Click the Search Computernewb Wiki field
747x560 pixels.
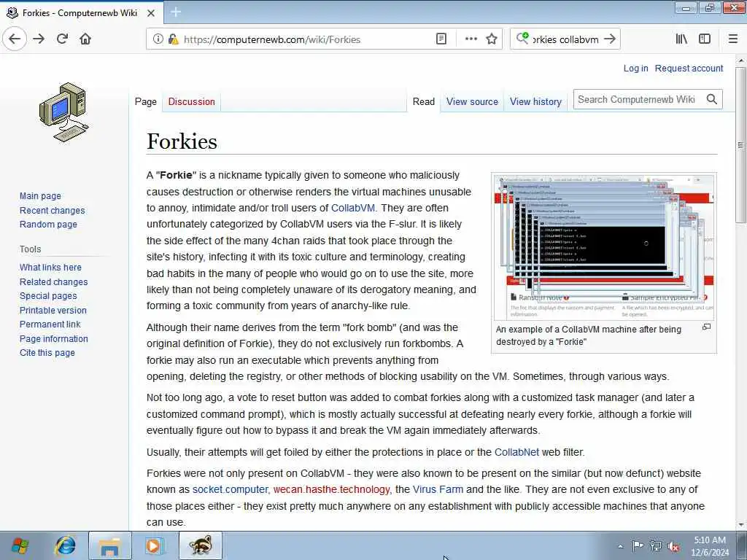(x=638, y=99)
